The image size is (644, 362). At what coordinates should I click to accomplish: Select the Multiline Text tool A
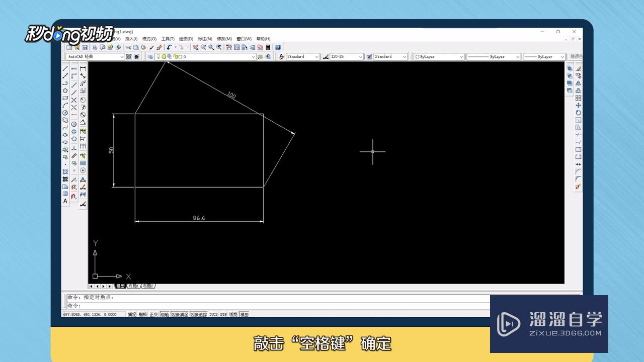coord(65,201)
